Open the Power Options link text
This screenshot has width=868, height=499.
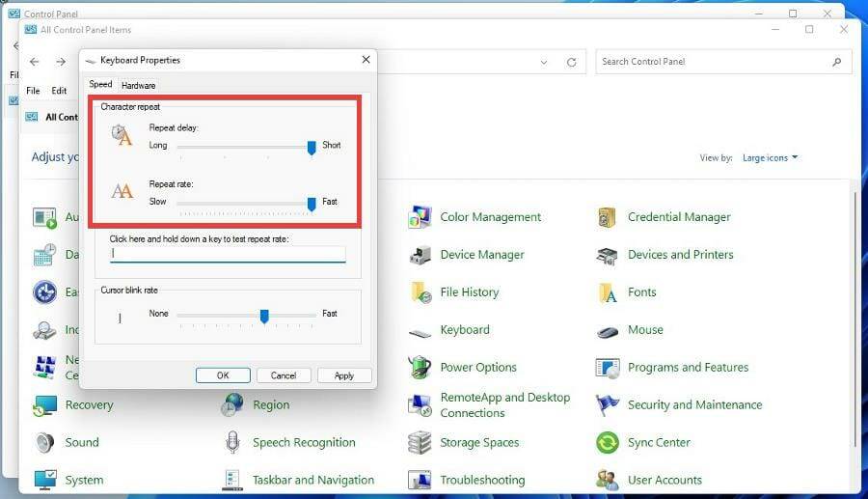(478, 367)
